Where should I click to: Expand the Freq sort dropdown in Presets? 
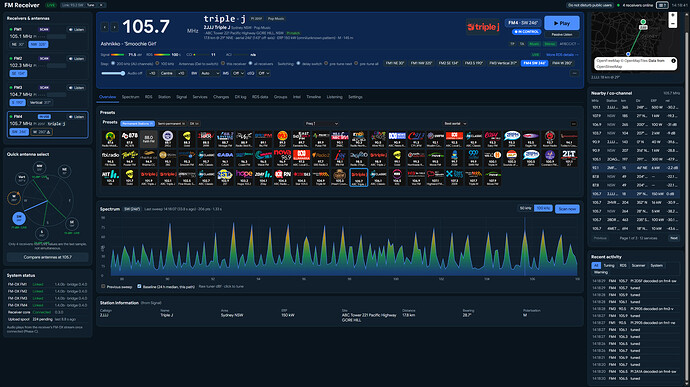point(322,124)
